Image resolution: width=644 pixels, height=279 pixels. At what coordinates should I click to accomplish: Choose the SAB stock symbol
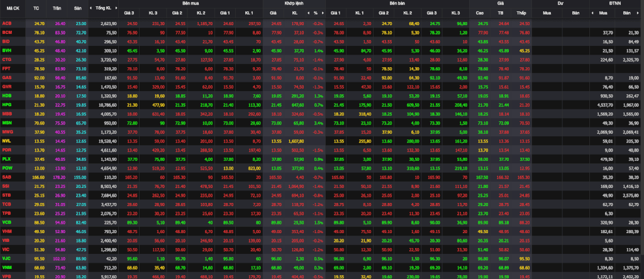6,177
